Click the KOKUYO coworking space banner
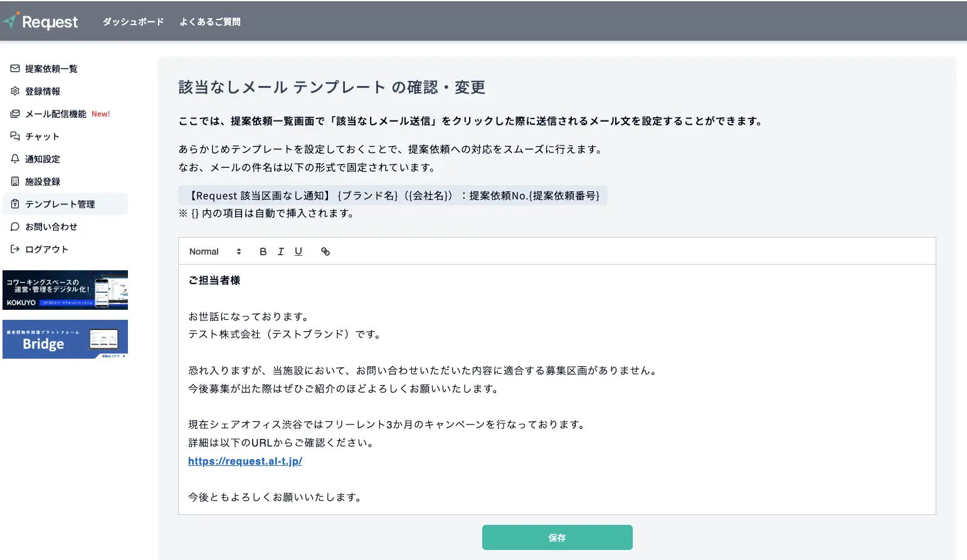 pos(65,290)
